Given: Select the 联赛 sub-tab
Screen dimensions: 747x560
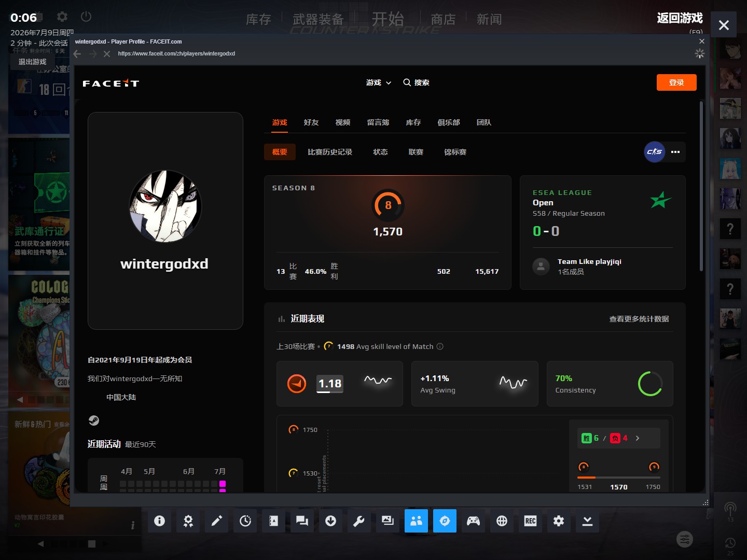Looking at the screenshot, I should click(x=416, y=152).
